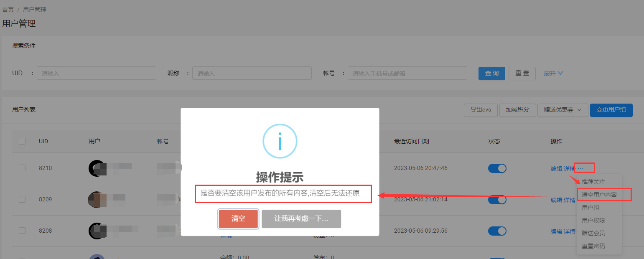This screenshot has width=644, height=259.
Task: Click the UID cell 8208
Action: point(45,231)
